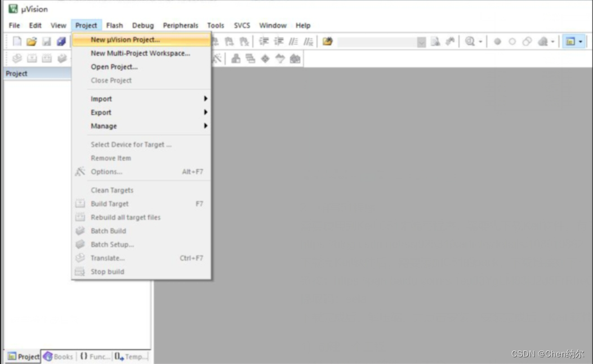Click the Close Project menu entry
This screenshot has width=593, height=364.
[141, 80]
